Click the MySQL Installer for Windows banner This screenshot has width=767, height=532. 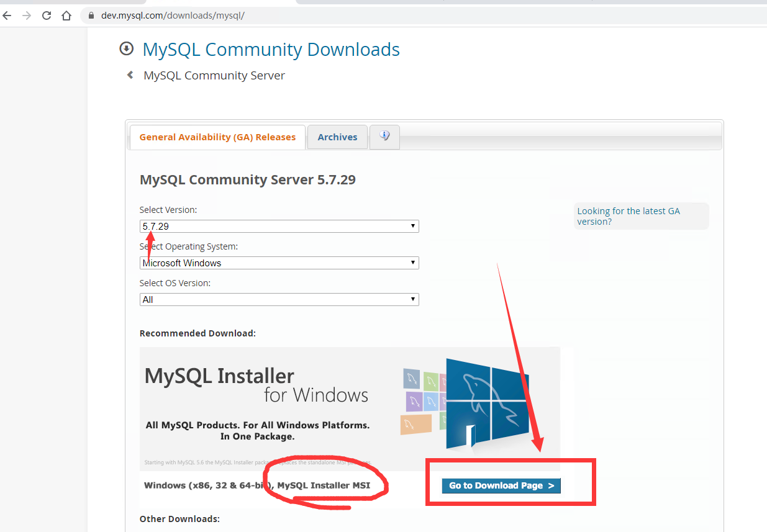350,408
